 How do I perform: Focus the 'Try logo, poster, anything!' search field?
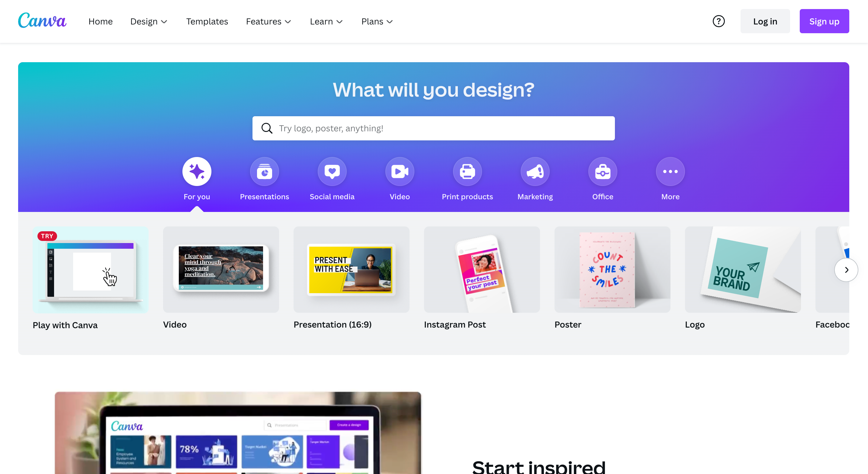[433, 128]
